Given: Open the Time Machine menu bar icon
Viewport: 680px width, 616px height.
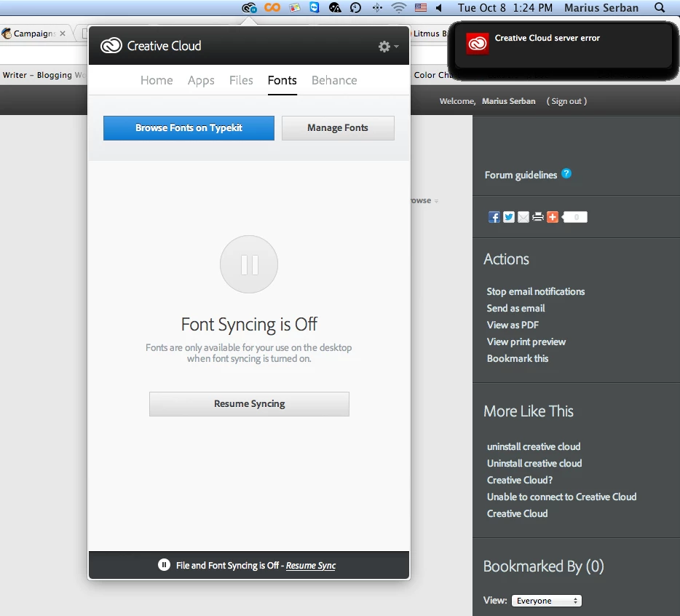Looking at the screenshot, I should (355, 8).
